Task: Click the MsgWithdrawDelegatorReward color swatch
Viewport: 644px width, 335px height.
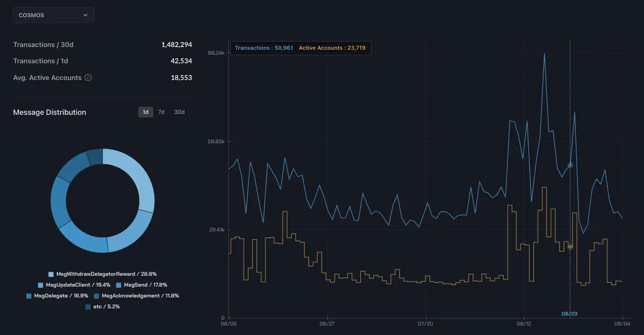Action: tap(50, 274)
